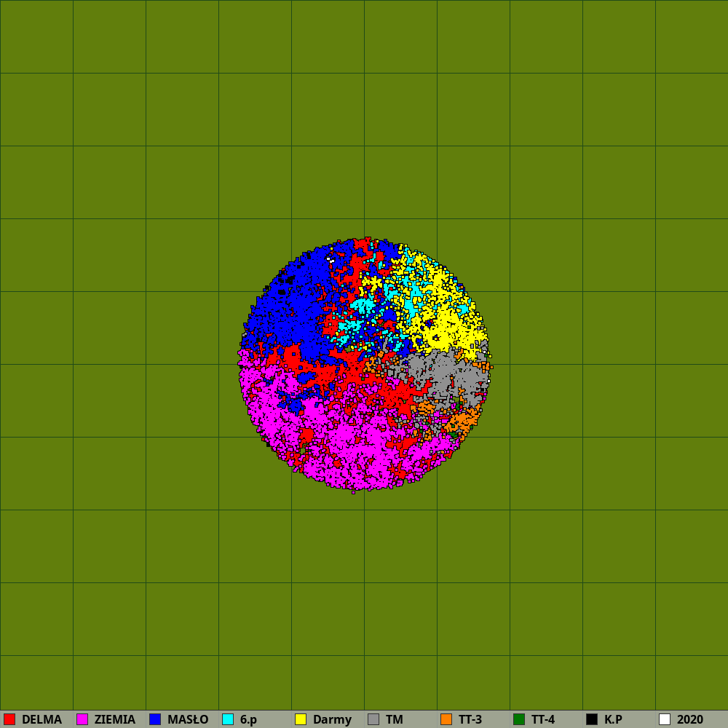Click the black K.P color swatch
The height and width of the screenshot is (728, 728).
point(592,719)
